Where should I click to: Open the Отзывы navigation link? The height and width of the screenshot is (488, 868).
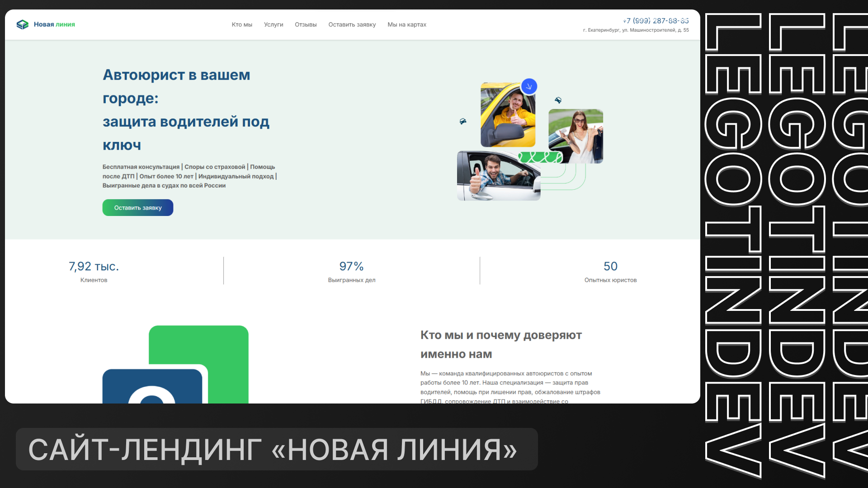pyautogui.click(x=306, y=24)
